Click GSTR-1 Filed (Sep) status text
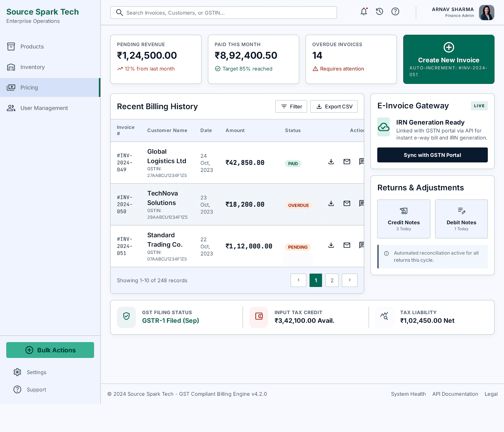Screen dimensions: 504x432 tap(170, 321)
